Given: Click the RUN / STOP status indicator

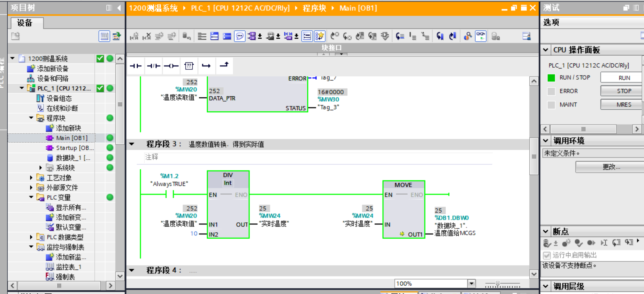Looking at the screenshot, I should click(551, 78).
